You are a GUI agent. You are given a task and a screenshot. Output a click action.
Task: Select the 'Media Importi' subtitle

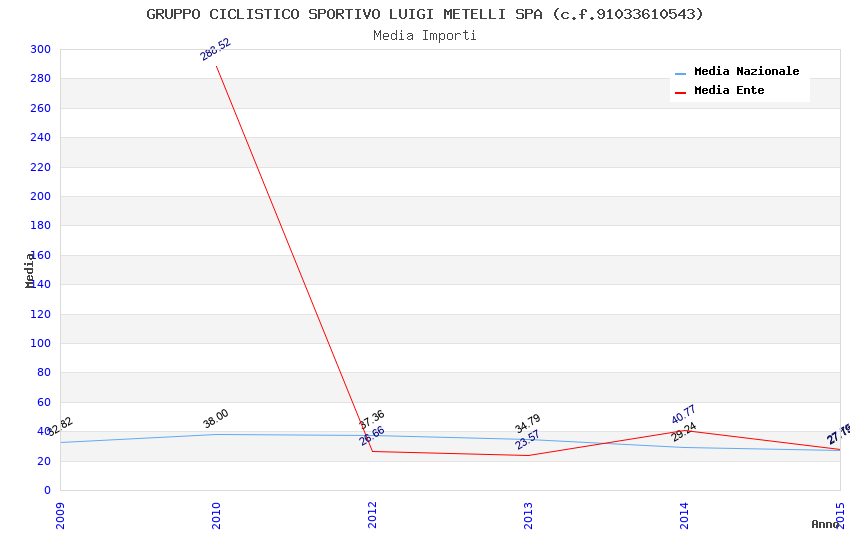pos(424,36)
